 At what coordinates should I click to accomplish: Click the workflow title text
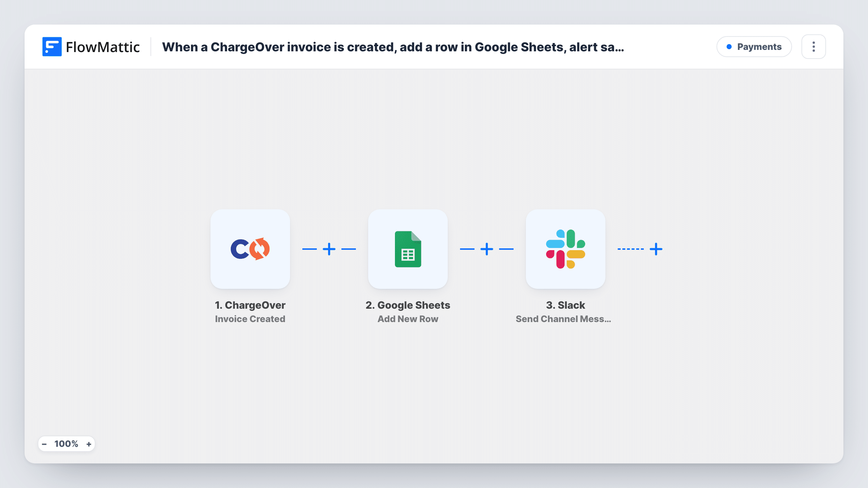pos(393,47)
